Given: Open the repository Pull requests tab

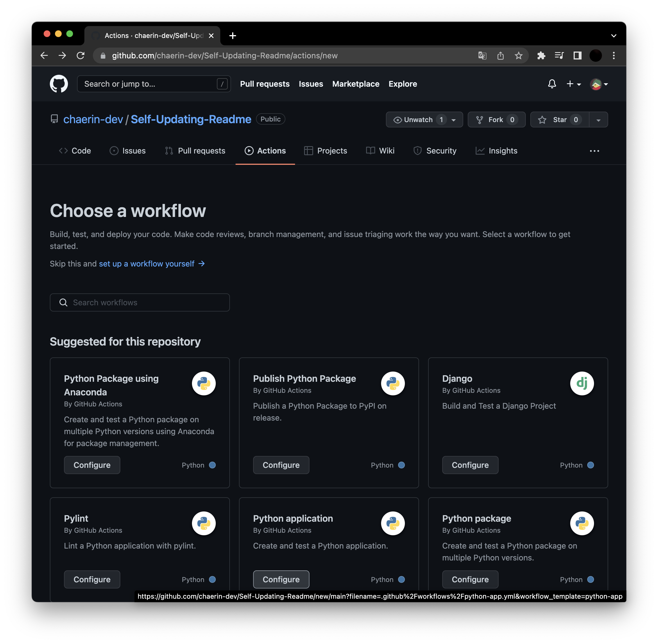Looking at the screenshot, I should coord(195,151).
